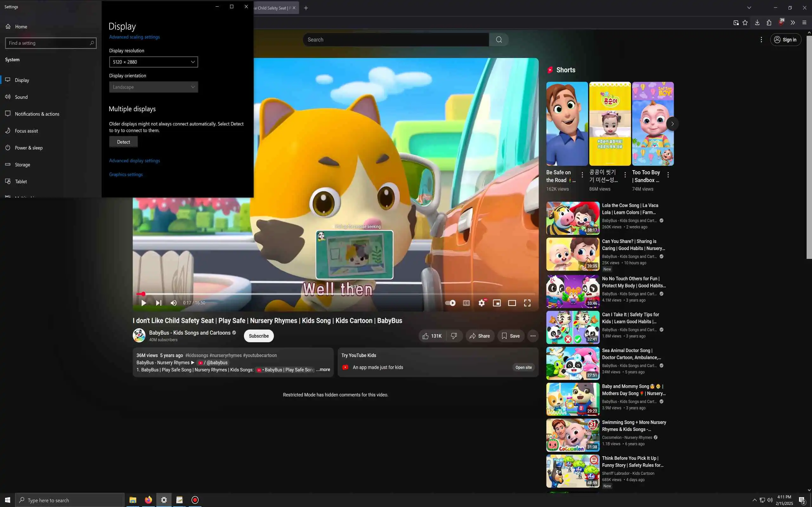
Task: Toggle the autoplay switch in player
Action: click(x=450, y=303)
